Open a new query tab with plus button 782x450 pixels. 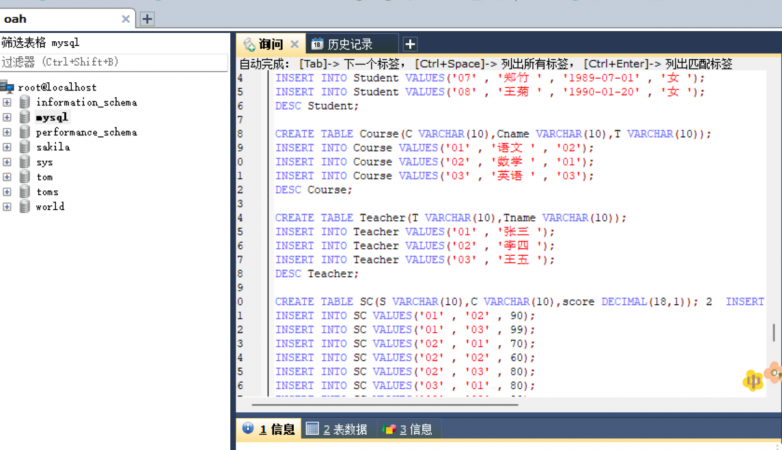tap(409, 44)
